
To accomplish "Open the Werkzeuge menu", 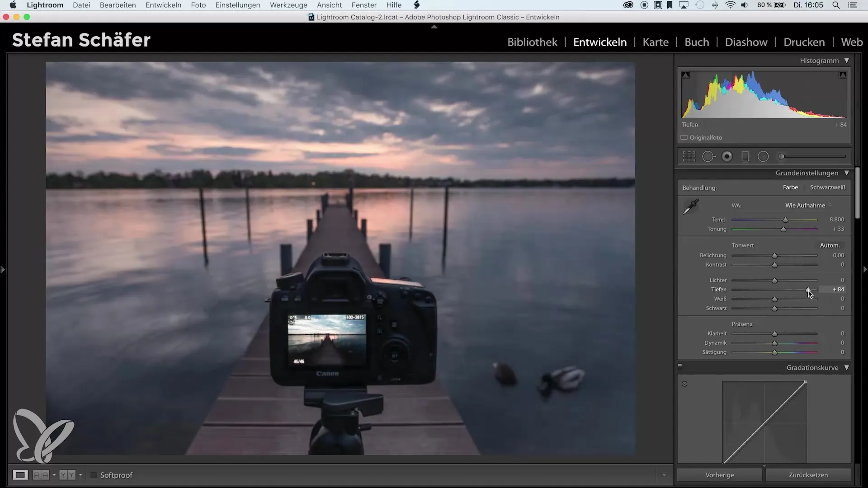I will (x=288, y=5).
